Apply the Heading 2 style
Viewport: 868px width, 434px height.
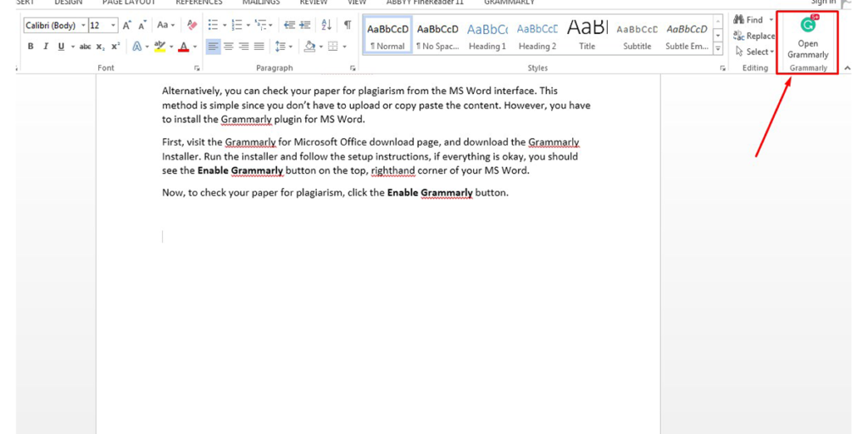pos(537,35)
